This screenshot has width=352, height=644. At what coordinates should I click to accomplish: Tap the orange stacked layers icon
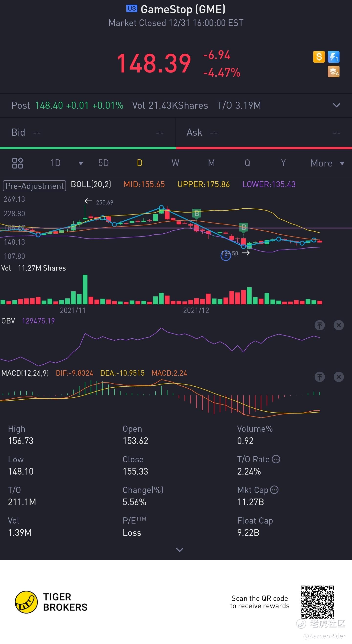pos(333,72)
